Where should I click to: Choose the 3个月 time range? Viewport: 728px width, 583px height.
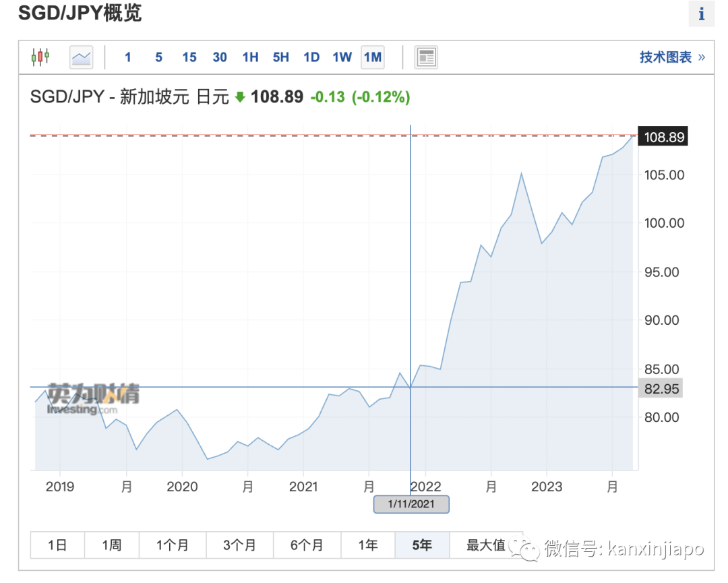click(240, 545)
